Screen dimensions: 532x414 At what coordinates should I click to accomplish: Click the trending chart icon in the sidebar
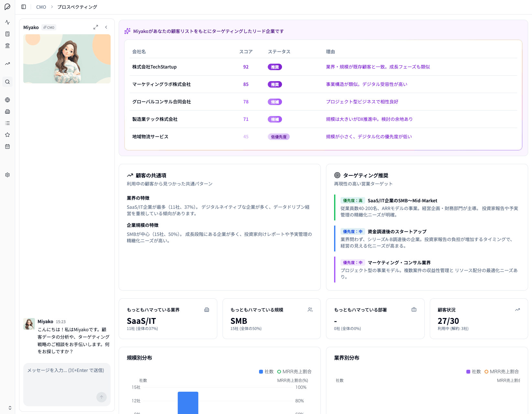coord(7,64)
